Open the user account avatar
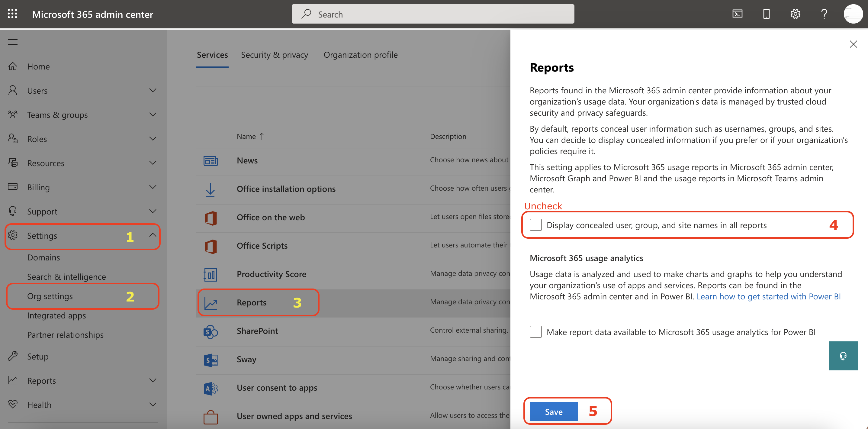 click(x=853, y=14)
